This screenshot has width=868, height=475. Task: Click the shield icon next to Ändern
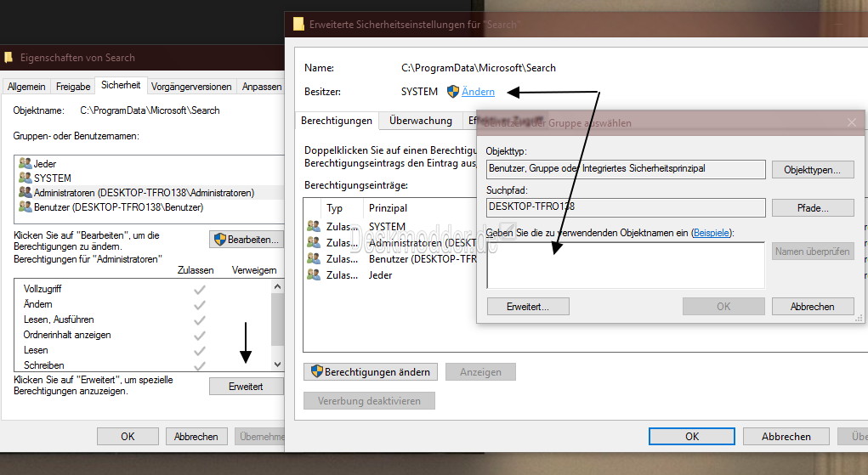coord(453,92)
